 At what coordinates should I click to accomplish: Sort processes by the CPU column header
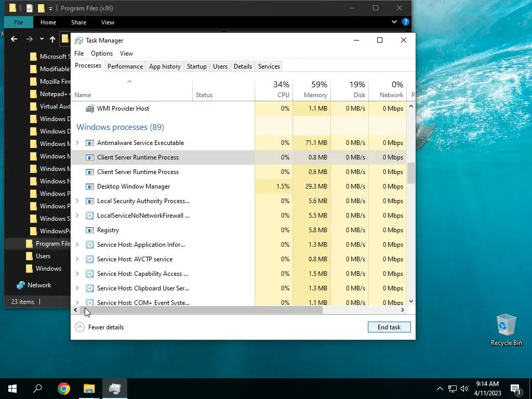(274, 89)
